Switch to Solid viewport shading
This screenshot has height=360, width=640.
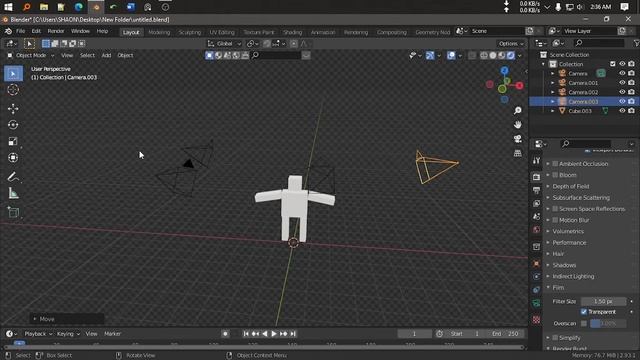click(493, 56)
